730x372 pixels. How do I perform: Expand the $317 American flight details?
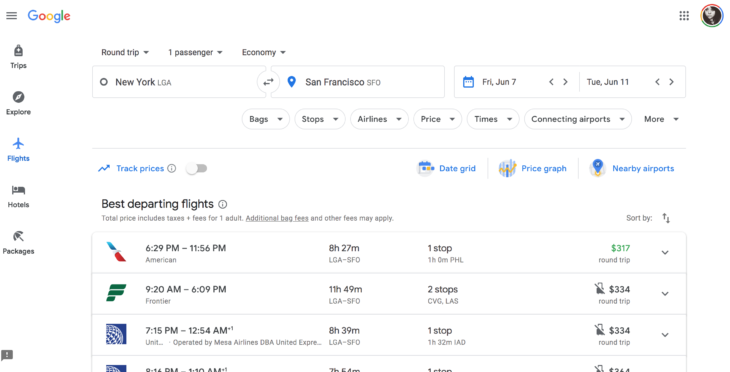pos(665,253)
